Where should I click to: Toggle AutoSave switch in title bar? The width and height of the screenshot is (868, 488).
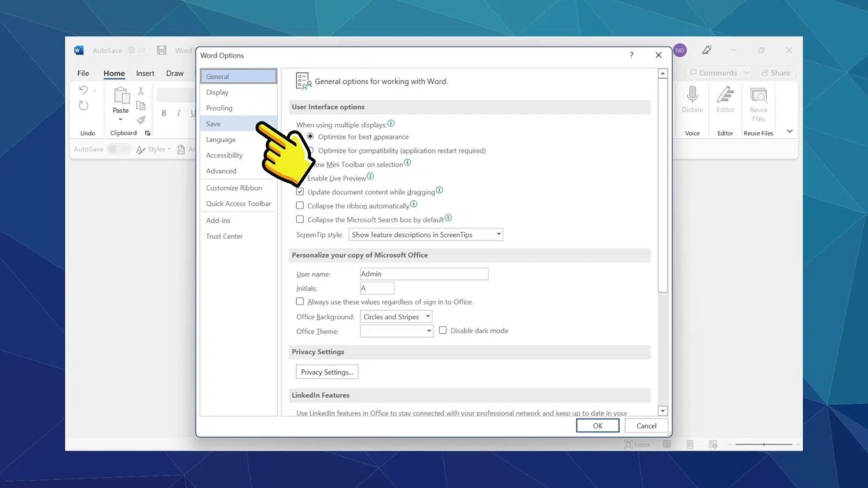tap(137, 50)
